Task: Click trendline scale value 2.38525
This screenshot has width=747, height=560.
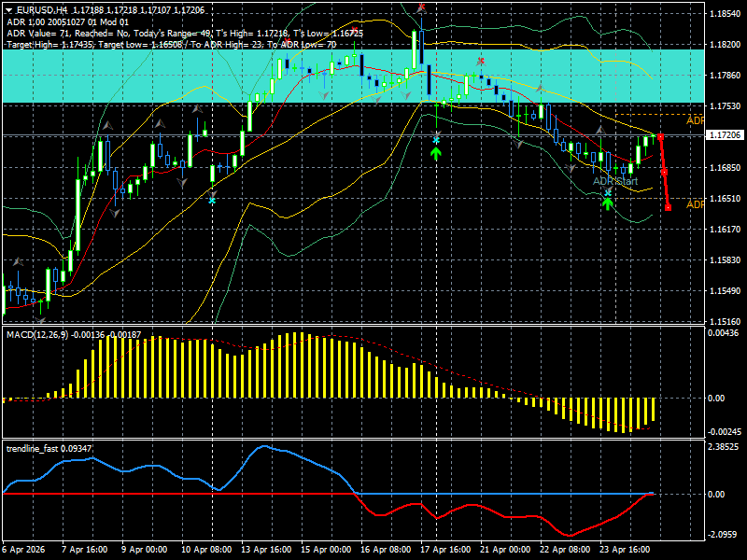Action: click(x=723, y=447)
